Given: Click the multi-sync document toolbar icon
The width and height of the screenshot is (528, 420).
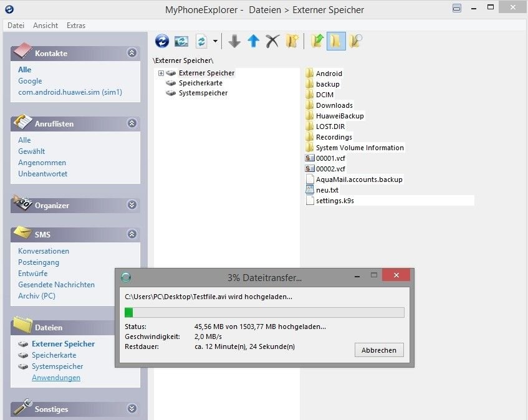Looking at the screenshot, I should 201,41.
